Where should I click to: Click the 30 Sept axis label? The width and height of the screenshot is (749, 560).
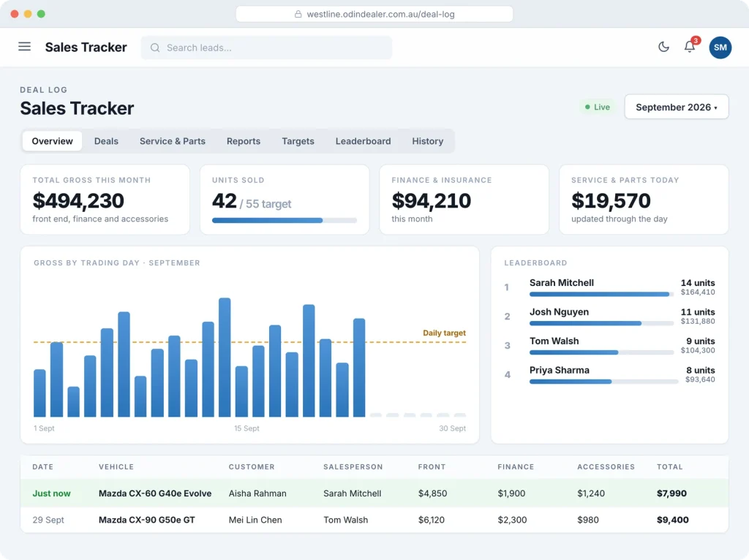click(x=452, y=428)
